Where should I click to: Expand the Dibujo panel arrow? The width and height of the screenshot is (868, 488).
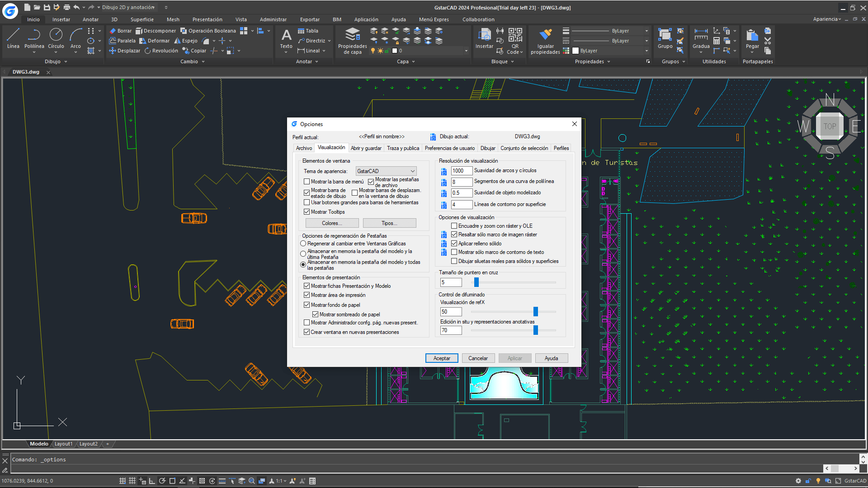(66, 61)
